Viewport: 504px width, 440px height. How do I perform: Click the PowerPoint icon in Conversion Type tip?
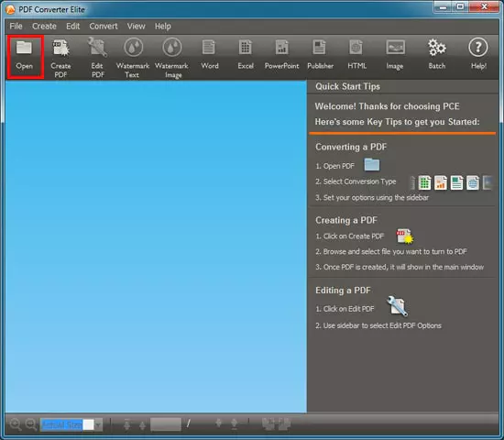point(441,182)
